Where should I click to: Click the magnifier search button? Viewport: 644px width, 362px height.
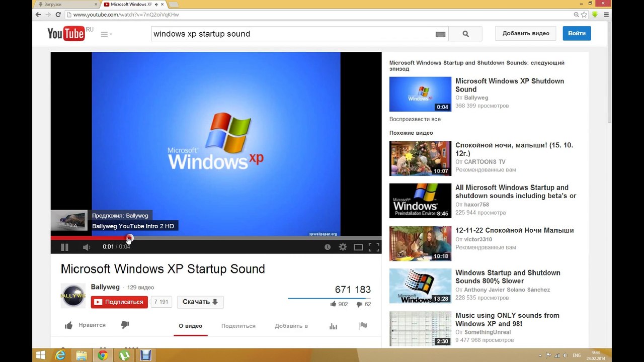pyautogui.click(x=465, y=34)
